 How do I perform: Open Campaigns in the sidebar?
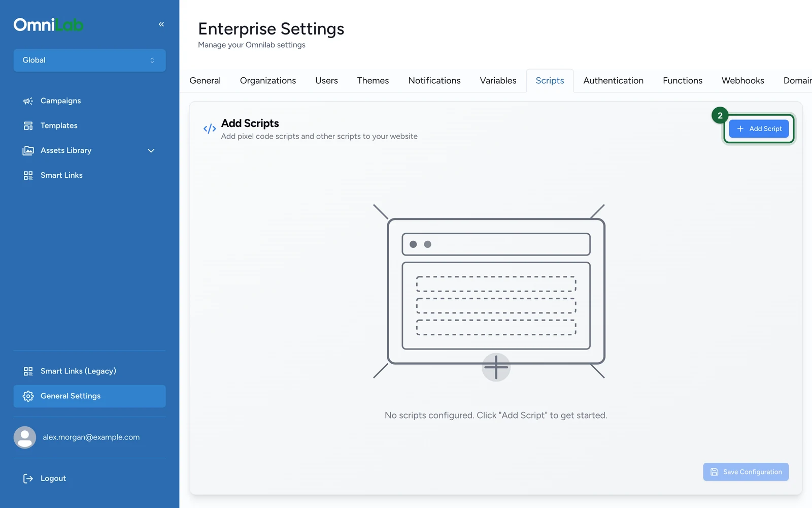tap(89, 101)
